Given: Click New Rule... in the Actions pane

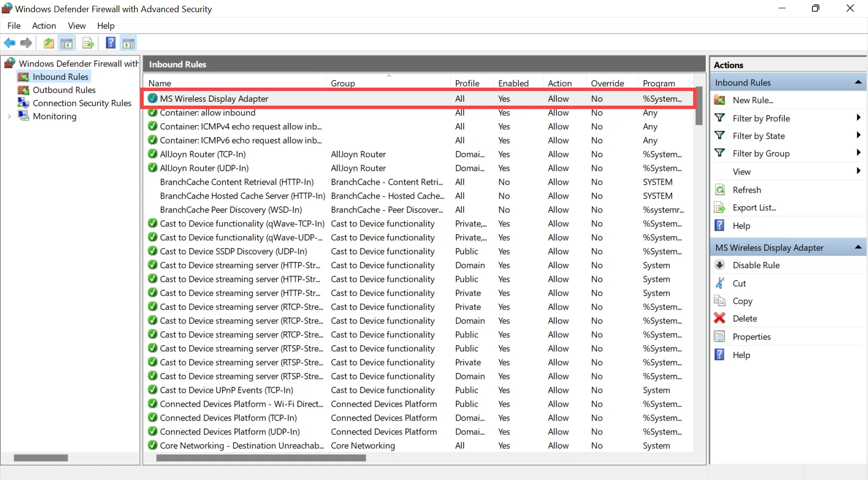Looking at the screenshot, I should tap(753, 100).
